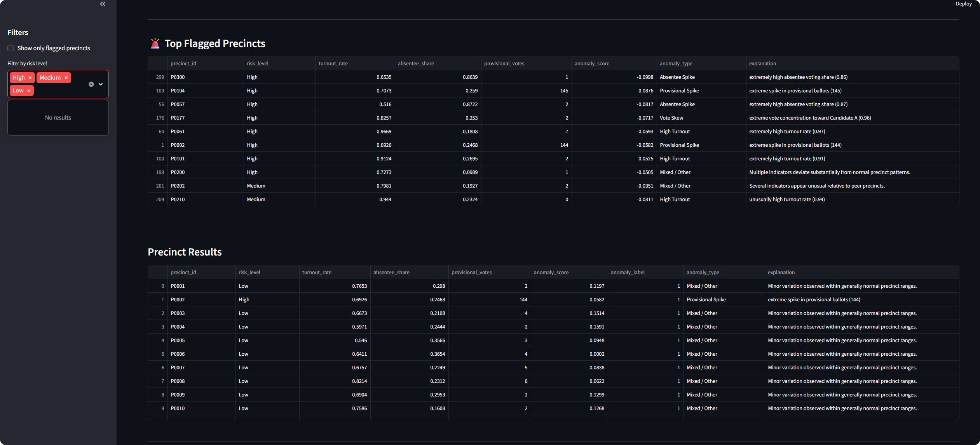
Task: Remove the Medium risk tag
Action: click(x=66, y=78)
